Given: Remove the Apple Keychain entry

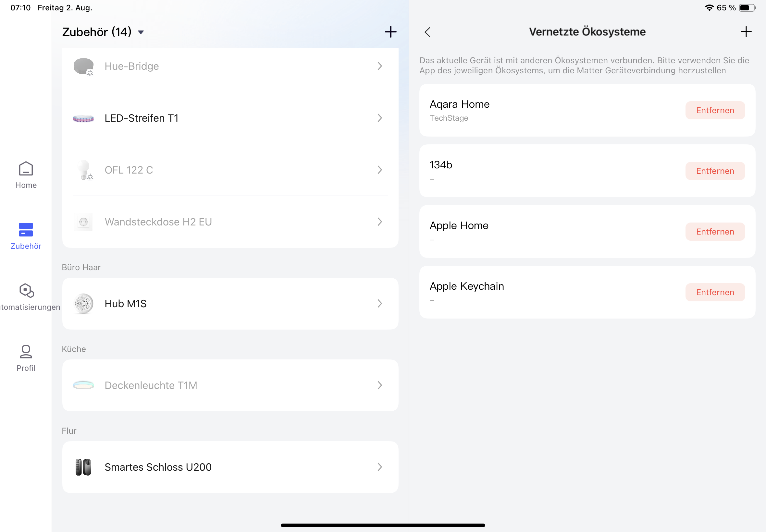Looking at the screenshot, I should click(715, 292).
